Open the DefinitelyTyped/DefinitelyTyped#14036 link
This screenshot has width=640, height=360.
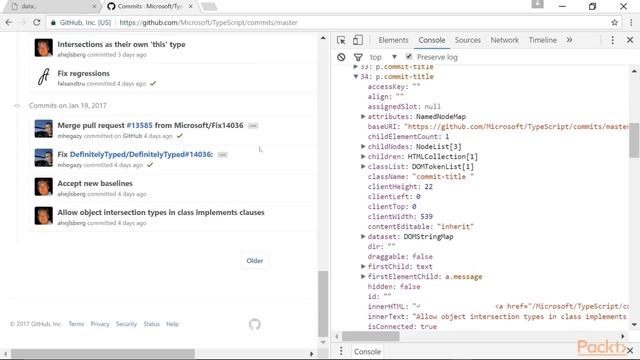coord(141,154)
